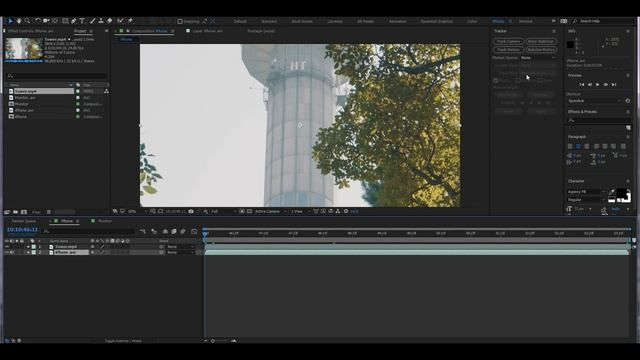Click the Search Help field

602,21
